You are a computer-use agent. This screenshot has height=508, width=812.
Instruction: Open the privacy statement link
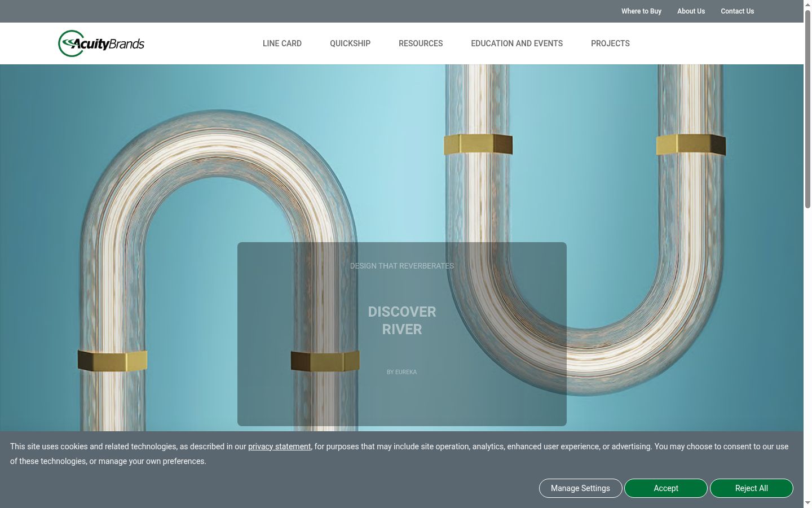tap(279, 446)
